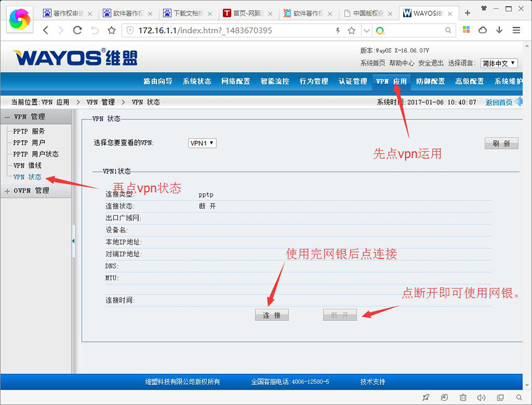Close the WAYOS tab
Viewport: 532px width, 405px height.
(x=450, y=14)
